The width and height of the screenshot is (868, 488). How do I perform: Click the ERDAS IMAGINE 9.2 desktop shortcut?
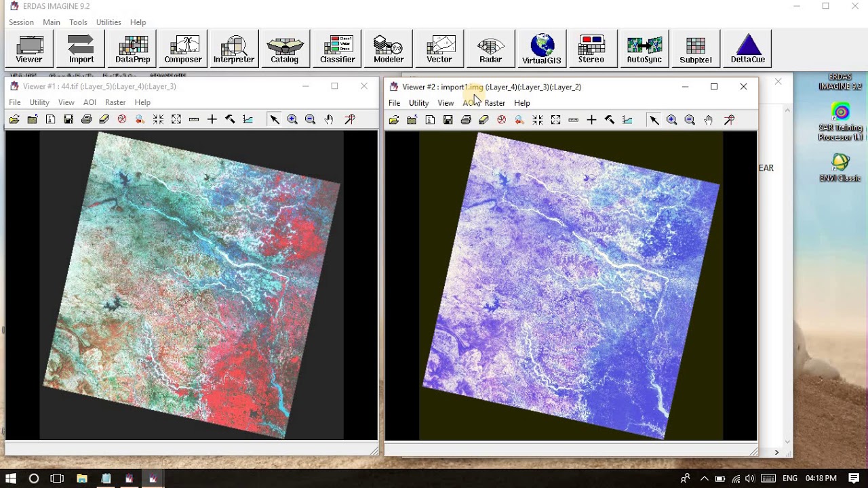pyautogui.click(x=840, y=81)
